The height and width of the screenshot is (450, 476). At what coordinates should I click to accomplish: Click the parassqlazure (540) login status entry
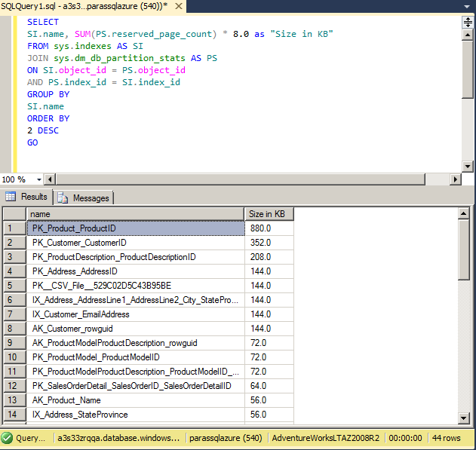(x=226, y=438)
